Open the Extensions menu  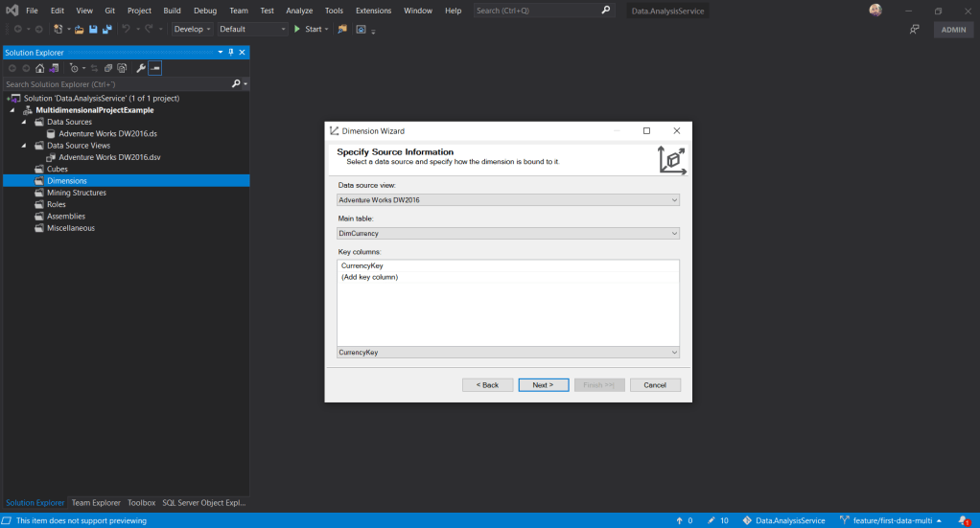373,11
